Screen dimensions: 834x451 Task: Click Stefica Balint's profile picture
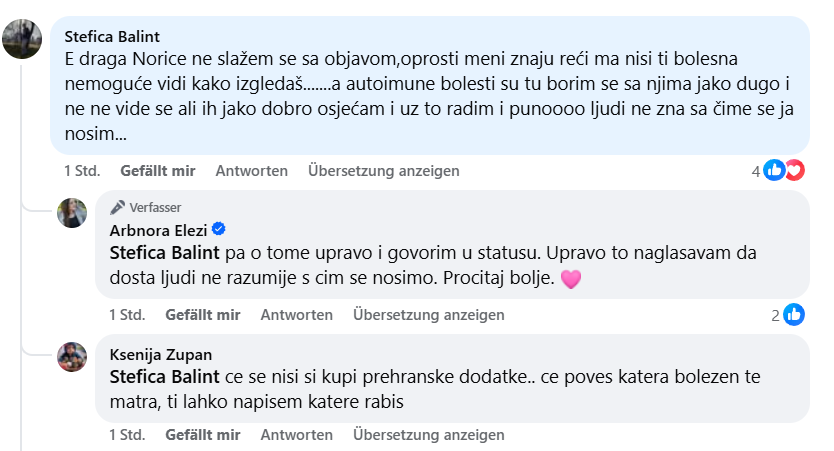22,40
